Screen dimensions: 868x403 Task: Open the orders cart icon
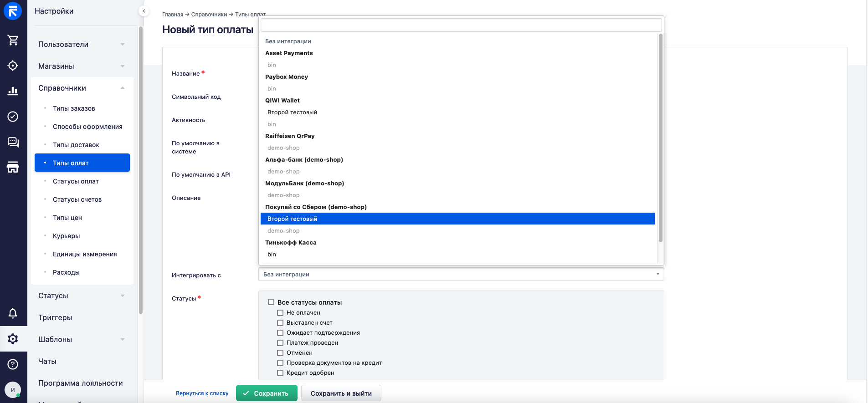point(13,40)
